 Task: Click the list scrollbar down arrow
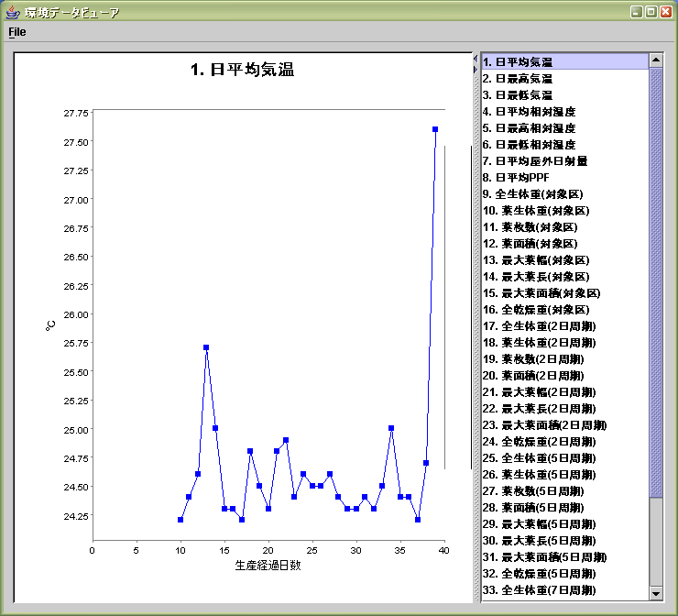pyautogui.click(x=655, y=593)
